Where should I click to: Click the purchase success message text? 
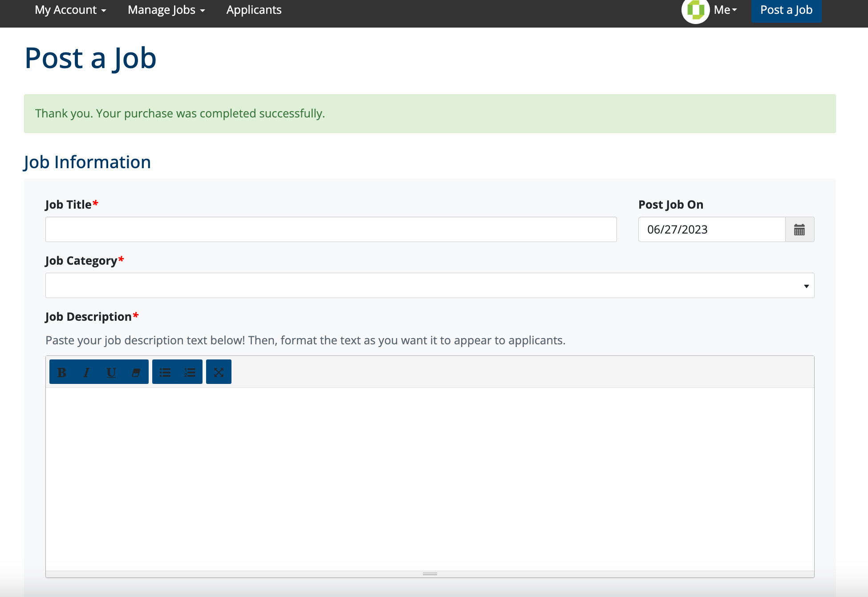[180, 113]
